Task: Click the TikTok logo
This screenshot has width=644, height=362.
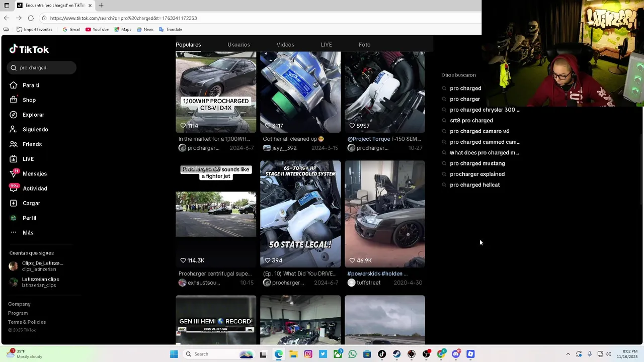Action: tap(29, 49)
